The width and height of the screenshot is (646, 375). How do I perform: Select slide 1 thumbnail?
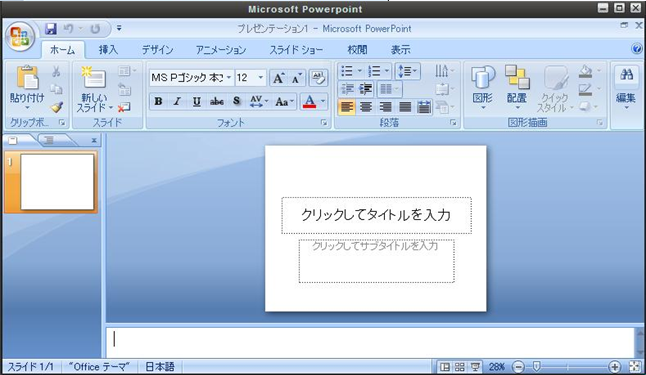tap(57, 182)
